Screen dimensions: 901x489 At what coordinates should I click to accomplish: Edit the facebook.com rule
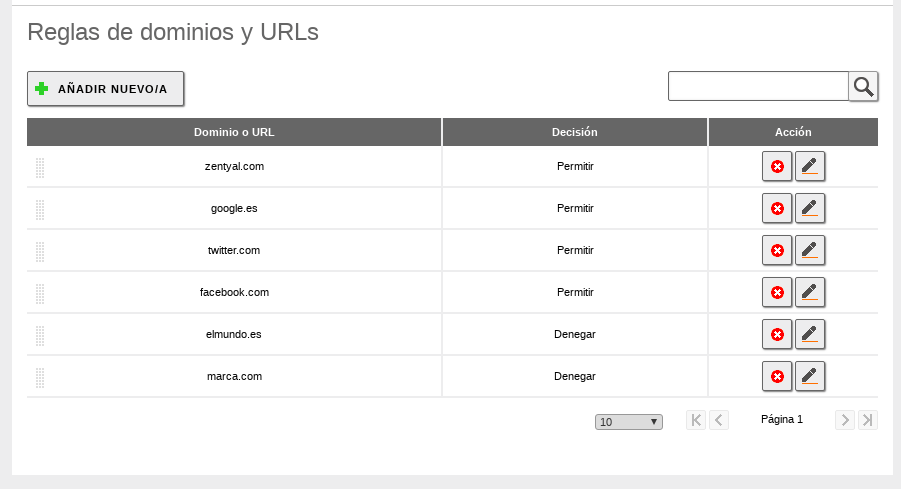[810, 292]
